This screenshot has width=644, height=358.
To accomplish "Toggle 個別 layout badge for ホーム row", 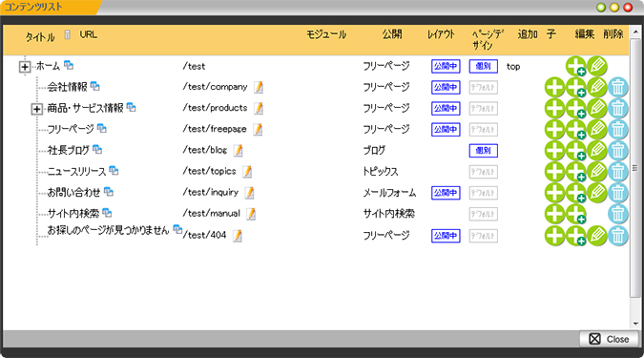I will tap(484, 66).
